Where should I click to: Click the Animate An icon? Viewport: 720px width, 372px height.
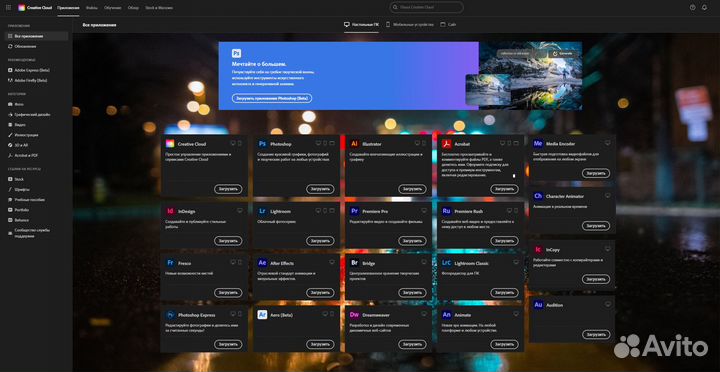pyautogui.click(x=447, y=315)
